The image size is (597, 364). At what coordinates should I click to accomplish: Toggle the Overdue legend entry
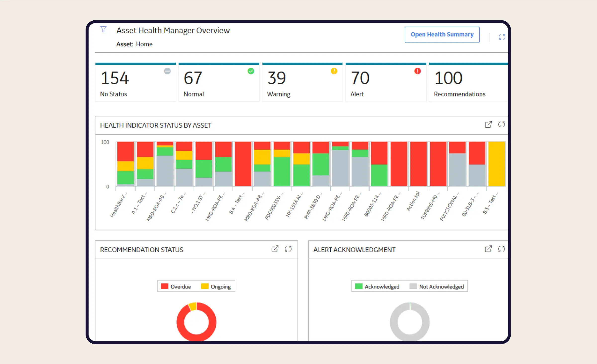pyautogui.click(x=176, y=286)
